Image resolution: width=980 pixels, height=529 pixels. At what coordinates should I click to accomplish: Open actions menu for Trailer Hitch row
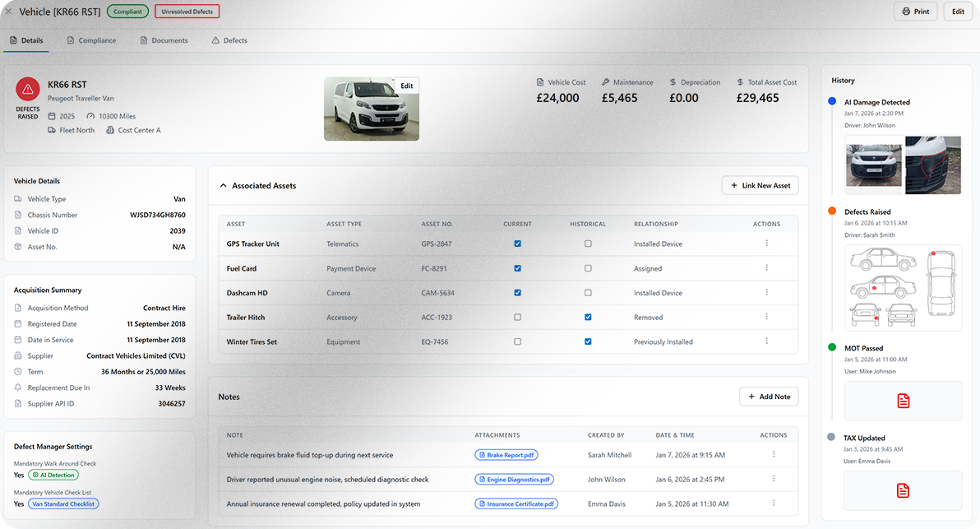pos(766,317)
